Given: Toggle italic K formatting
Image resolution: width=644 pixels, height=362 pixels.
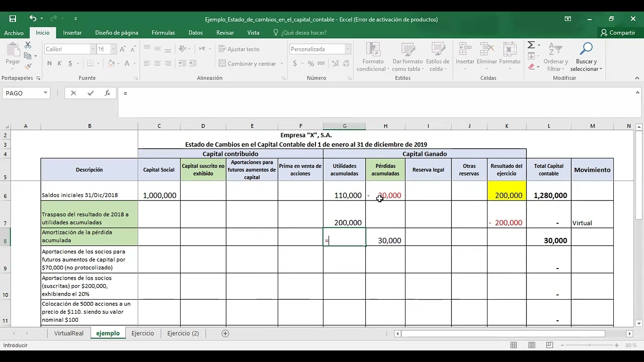Looking at the screenshot, I should tap(59, 63).
